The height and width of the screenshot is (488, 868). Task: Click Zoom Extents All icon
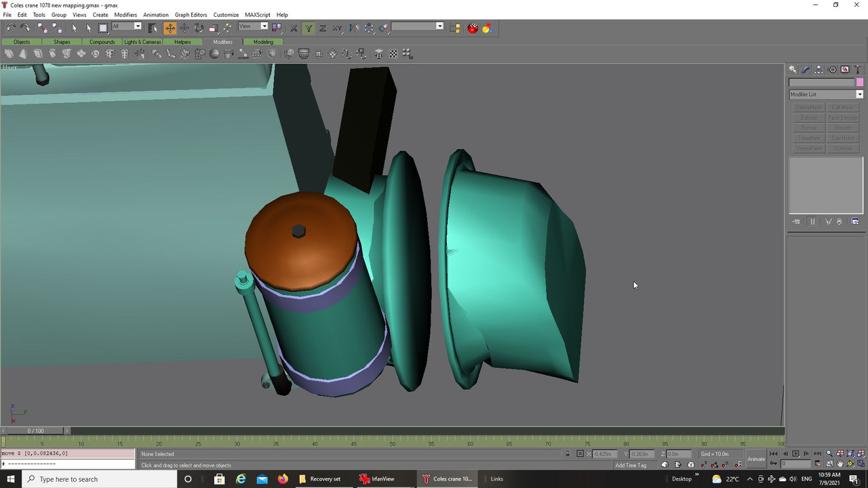click(861, 454)
